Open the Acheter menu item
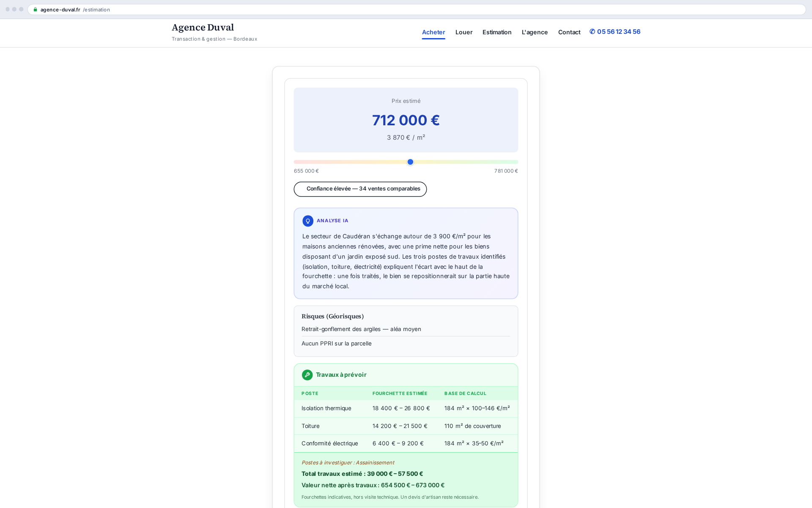Viewport: 812px width, 508px height. click(433, 32)
